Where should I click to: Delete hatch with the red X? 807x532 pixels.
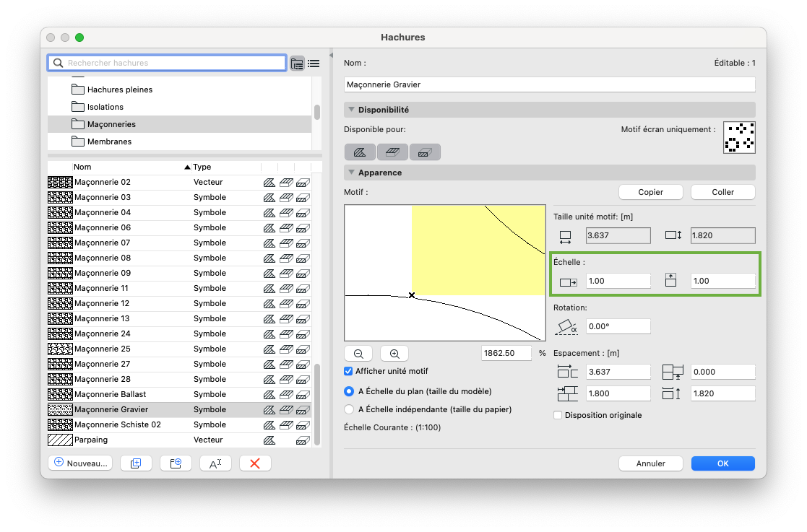coord(255,463)
